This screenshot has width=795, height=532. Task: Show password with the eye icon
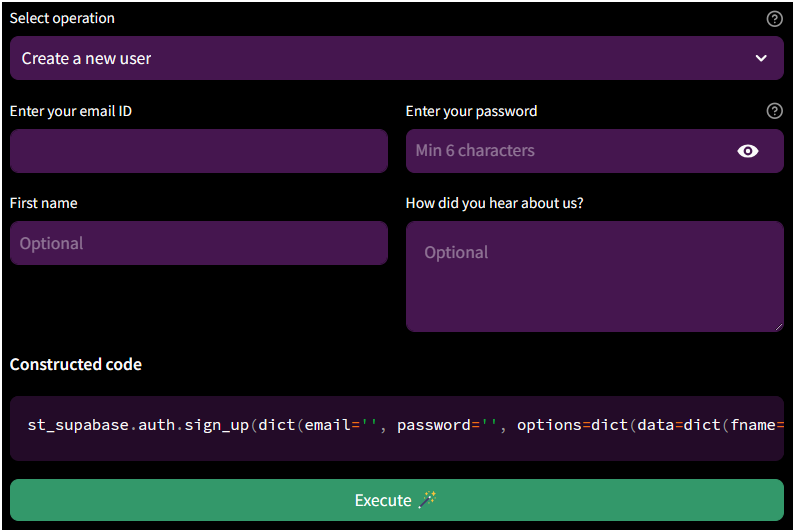pos(748,151)
